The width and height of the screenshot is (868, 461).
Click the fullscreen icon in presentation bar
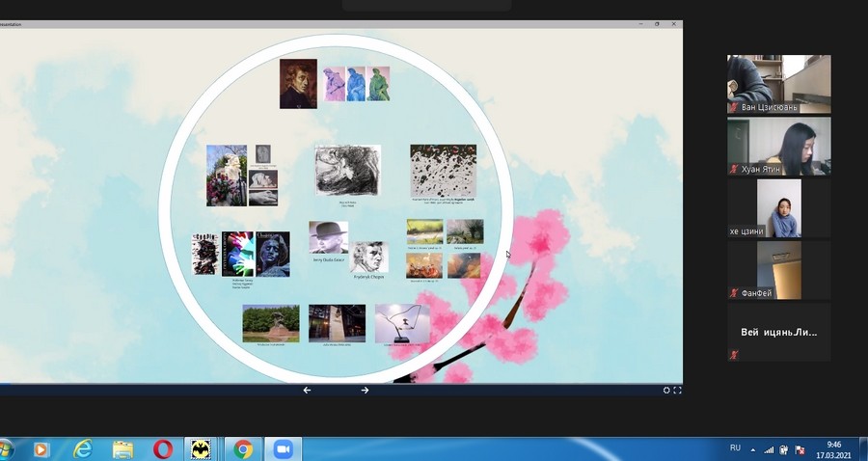click(677, 391)
